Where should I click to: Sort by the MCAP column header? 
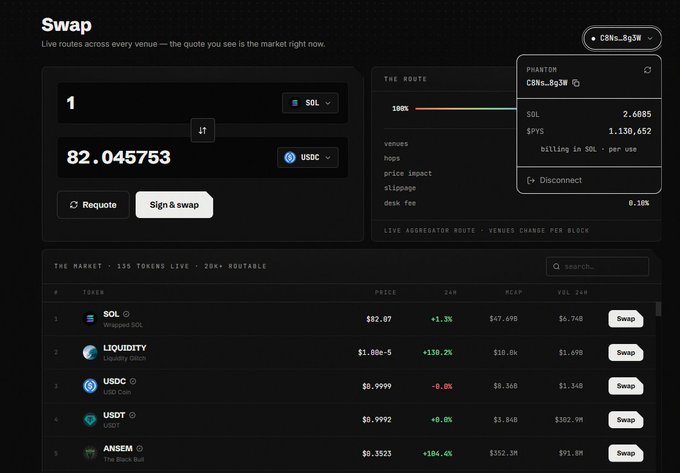click(513, 292)
